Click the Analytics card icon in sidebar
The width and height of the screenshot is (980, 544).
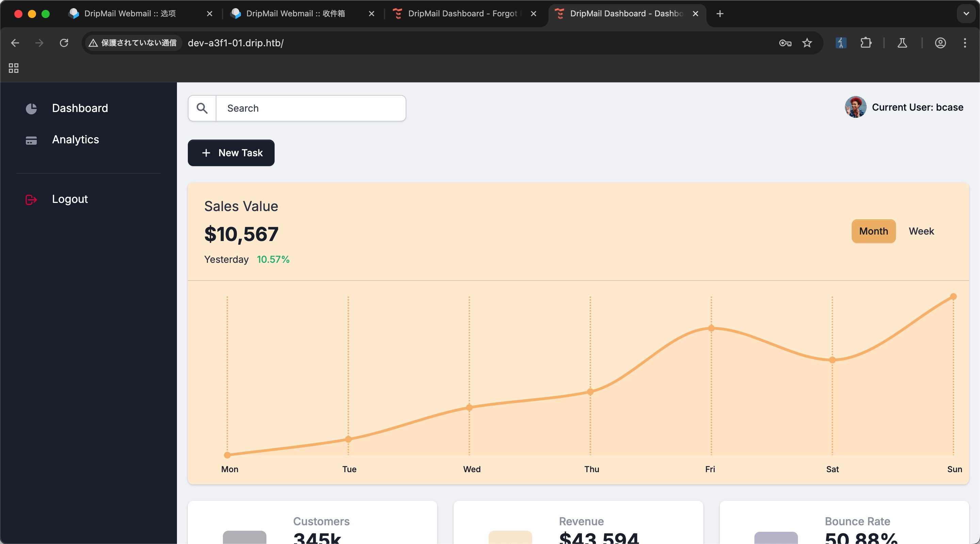[31, 140]
